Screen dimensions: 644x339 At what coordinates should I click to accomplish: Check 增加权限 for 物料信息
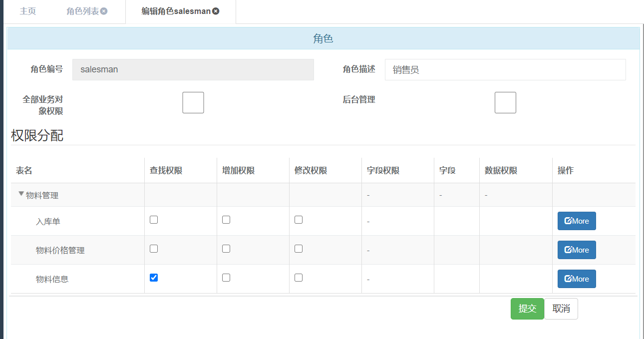pos(226,278)
